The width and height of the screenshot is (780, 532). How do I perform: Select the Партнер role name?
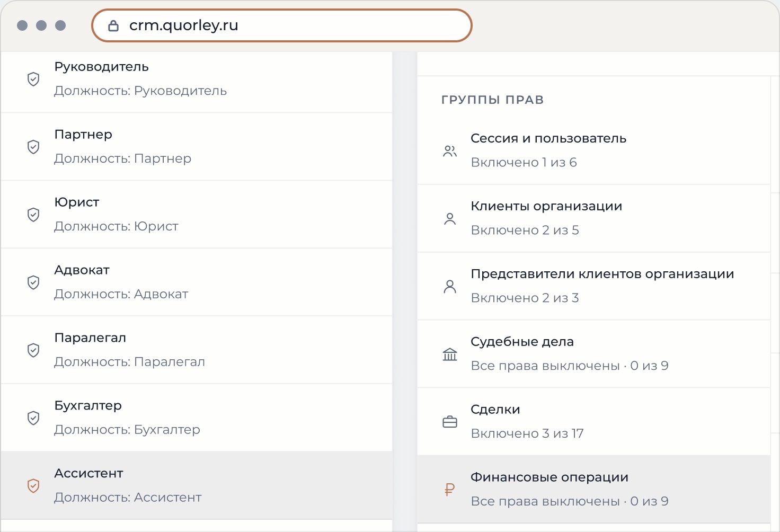point(83,135)
